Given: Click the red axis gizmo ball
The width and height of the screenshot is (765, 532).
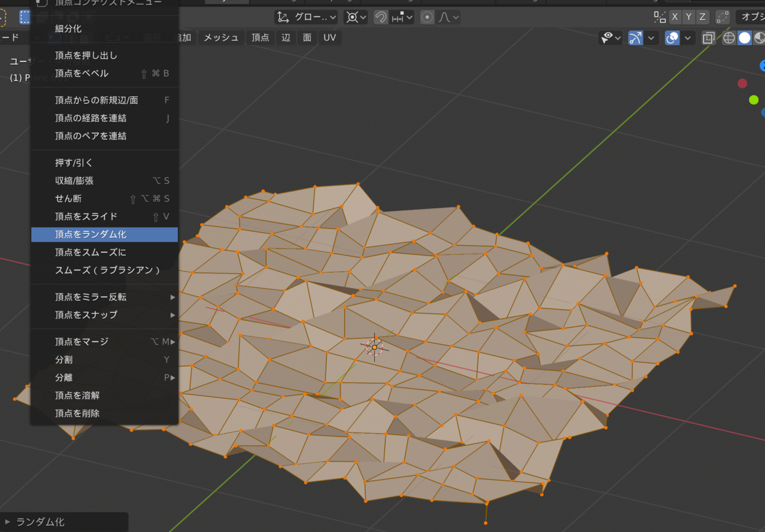Looking at the screenshot, I should (x=742, y=83).
